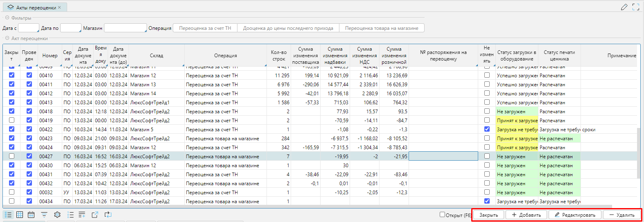The width and height of the screenshot is (644, 222).
Task: Collapse the 'Фильтры' section
Action: [7, 18]
